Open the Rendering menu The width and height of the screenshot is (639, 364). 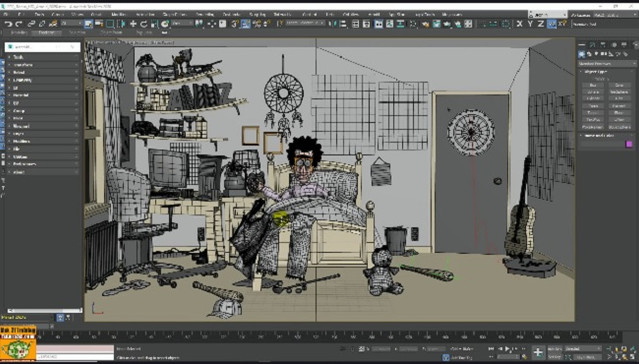tap(205, 14)
